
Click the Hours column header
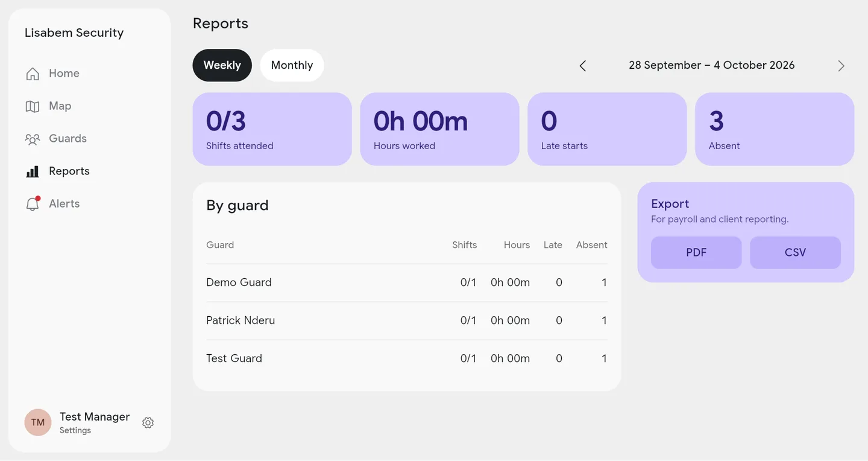[517, 245]
